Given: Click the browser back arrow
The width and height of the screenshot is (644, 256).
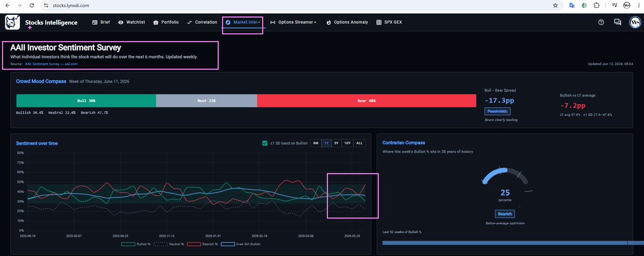Looking at the screenshot, I should 6,5.
